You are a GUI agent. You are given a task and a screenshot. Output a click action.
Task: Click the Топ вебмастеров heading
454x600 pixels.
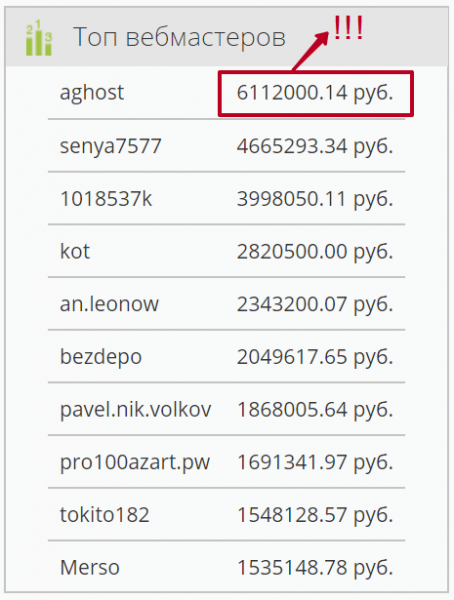(179, 38)
